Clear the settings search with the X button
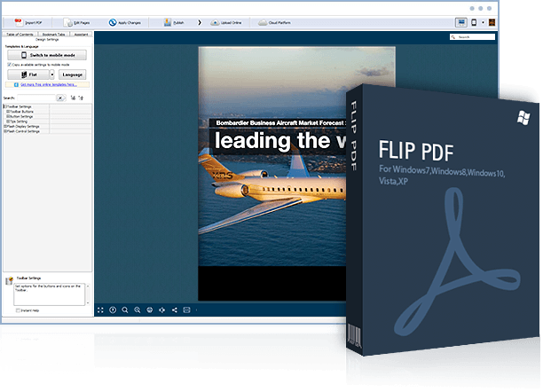The image size is (543, 392). pyautogui.click(x=60, y=98)
